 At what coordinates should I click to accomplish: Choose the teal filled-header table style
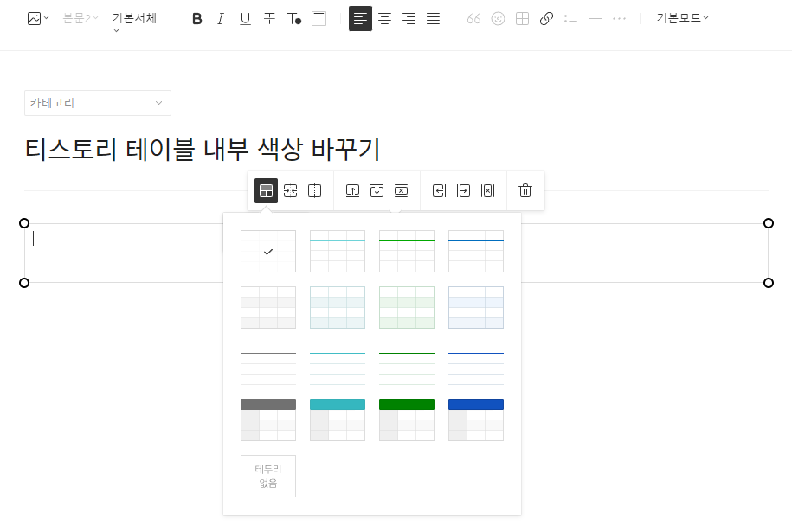(338, 420)
